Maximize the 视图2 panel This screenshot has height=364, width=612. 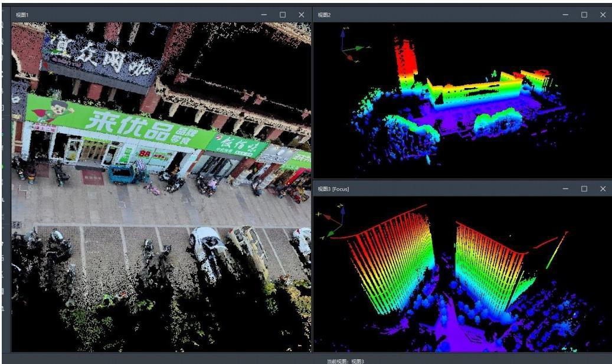pos(584,15)
